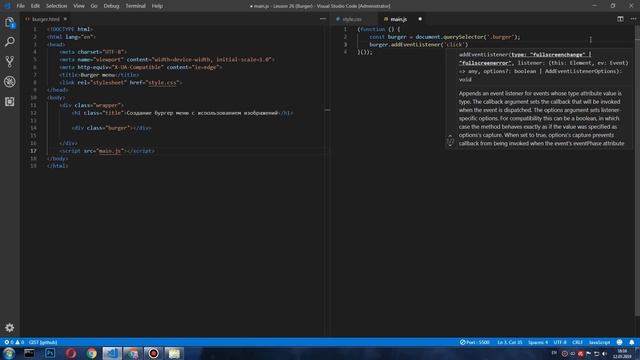Click errors and warnings count in status bar
The width and height of the screenshot is (640, 360).
click(14, 342)
